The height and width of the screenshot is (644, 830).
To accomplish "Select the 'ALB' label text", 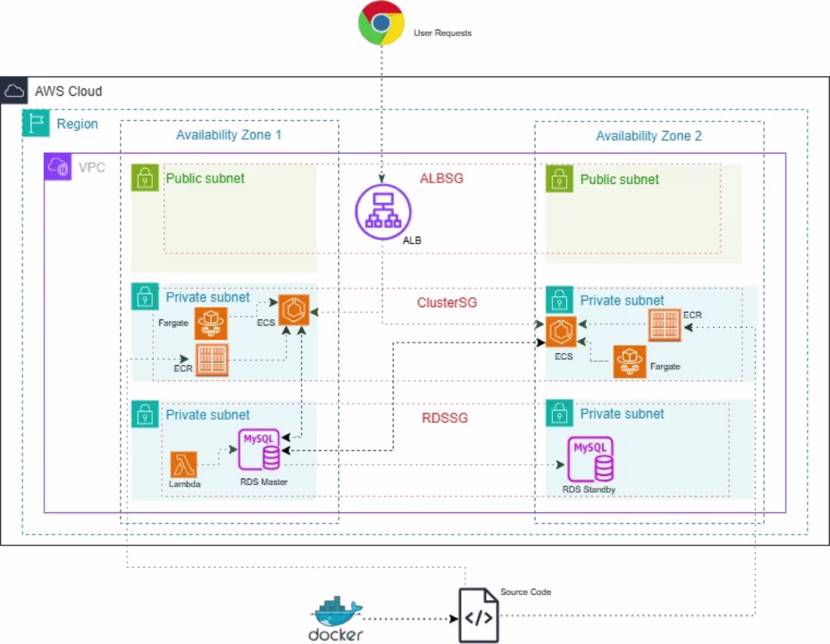I will [x=412, y=241].
